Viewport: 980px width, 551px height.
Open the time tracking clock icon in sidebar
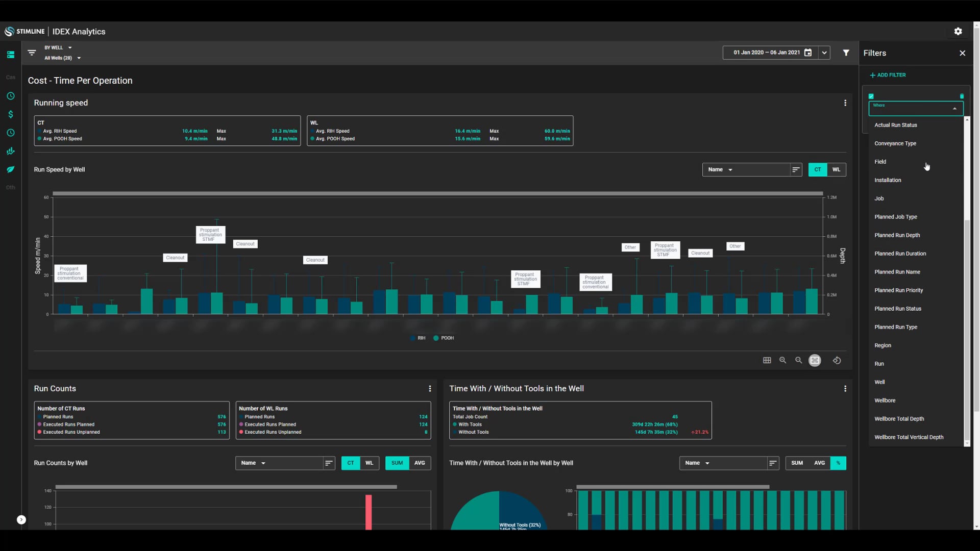point(11,96)
